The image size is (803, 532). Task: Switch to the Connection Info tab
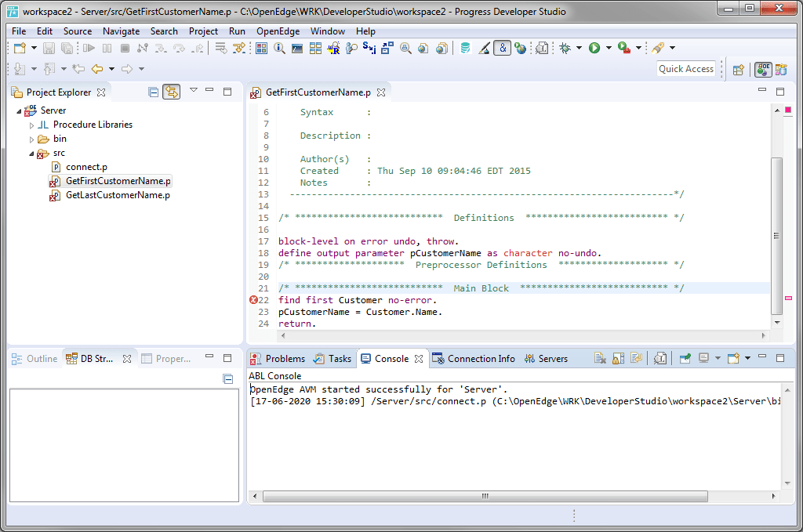pos(473,359)
